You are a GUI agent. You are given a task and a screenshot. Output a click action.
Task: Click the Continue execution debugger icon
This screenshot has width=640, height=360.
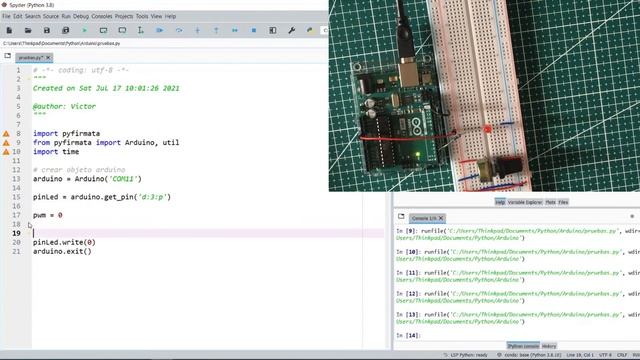235,30
